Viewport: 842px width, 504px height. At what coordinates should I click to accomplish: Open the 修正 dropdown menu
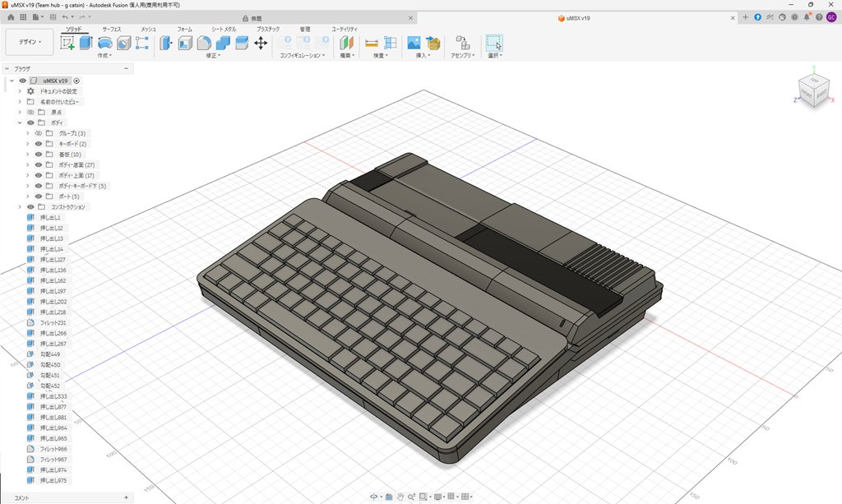point(213,55)
